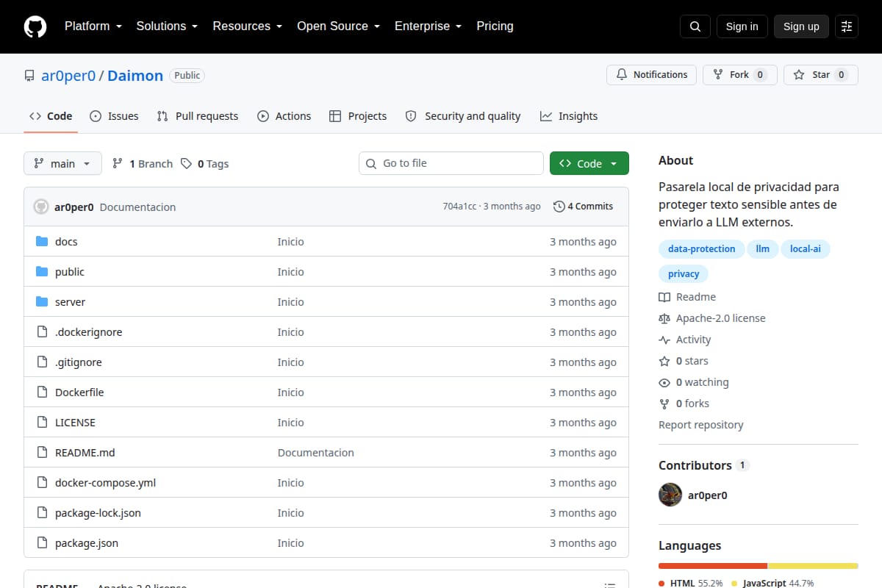Click the forks icon in About

pyautogui.click(x=664, y=404)
